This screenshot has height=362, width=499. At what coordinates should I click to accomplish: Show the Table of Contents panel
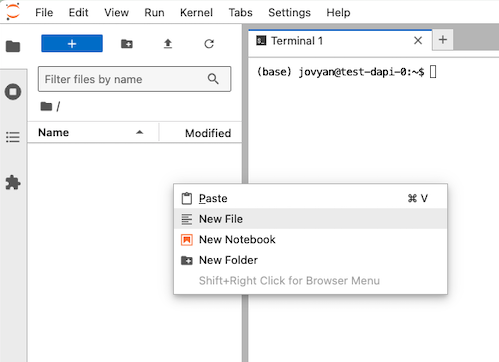point(13,137)
